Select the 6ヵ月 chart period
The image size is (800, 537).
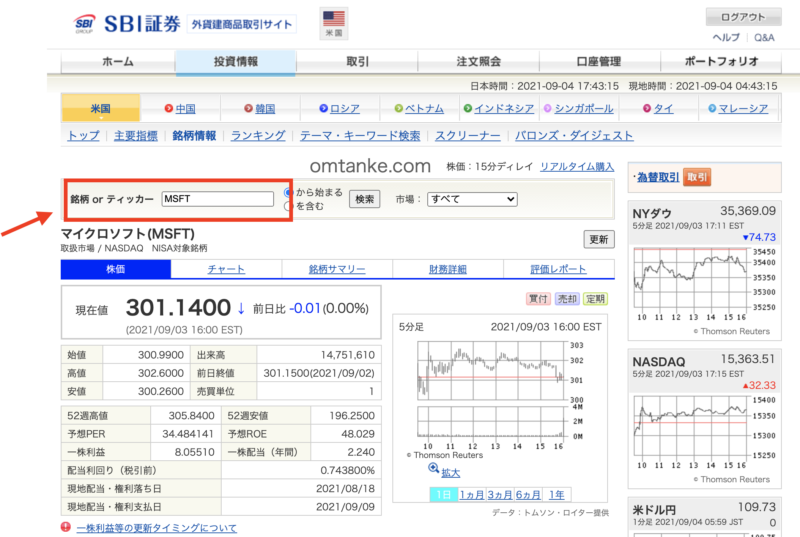pyautogui.click(x=528, y=494)
